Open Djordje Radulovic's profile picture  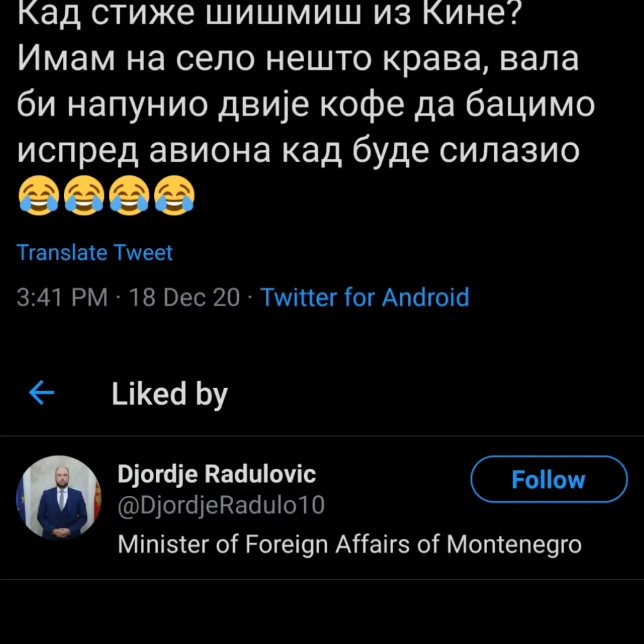(x=59, y=497)
